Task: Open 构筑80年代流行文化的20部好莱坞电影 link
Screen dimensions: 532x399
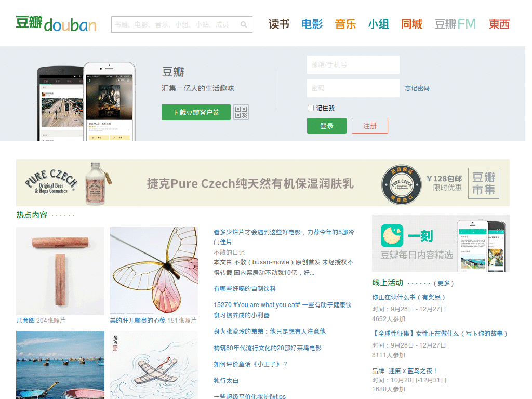Action: click(268, 348)
